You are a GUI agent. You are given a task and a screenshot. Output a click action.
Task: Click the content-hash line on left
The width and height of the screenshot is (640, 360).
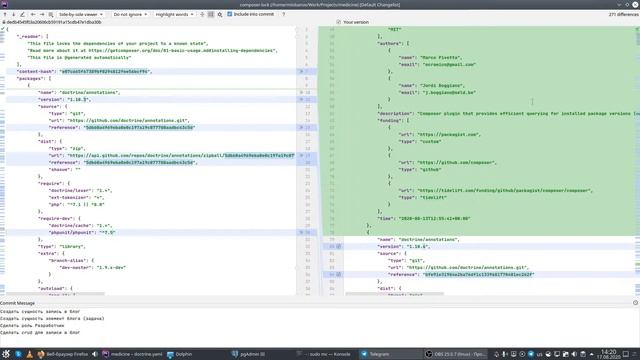(x=151, y=71)
